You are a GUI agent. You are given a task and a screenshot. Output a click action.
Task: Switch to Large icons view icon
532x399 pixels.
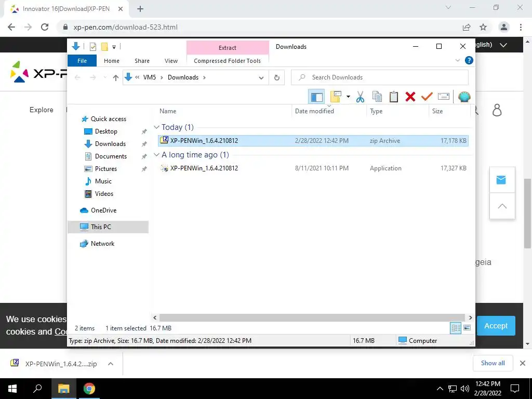(467, 328)
